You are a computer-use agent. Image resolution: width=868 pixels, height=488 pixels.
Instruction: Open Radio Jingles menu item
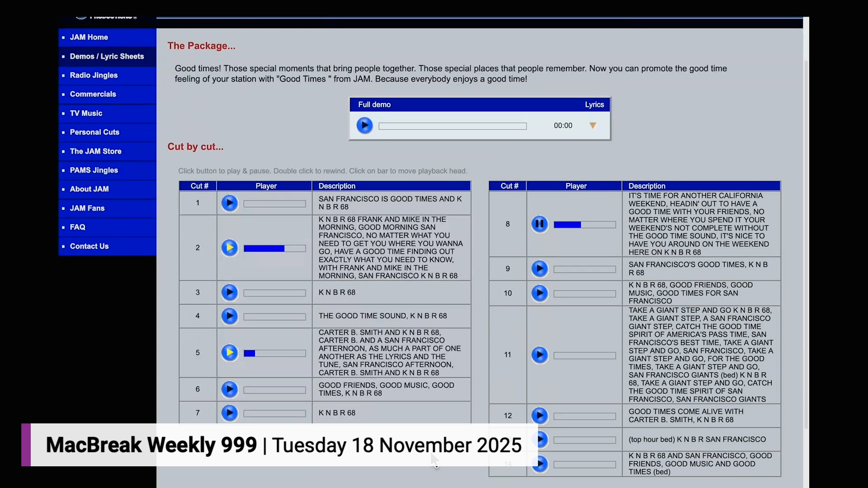click(94, 75)
